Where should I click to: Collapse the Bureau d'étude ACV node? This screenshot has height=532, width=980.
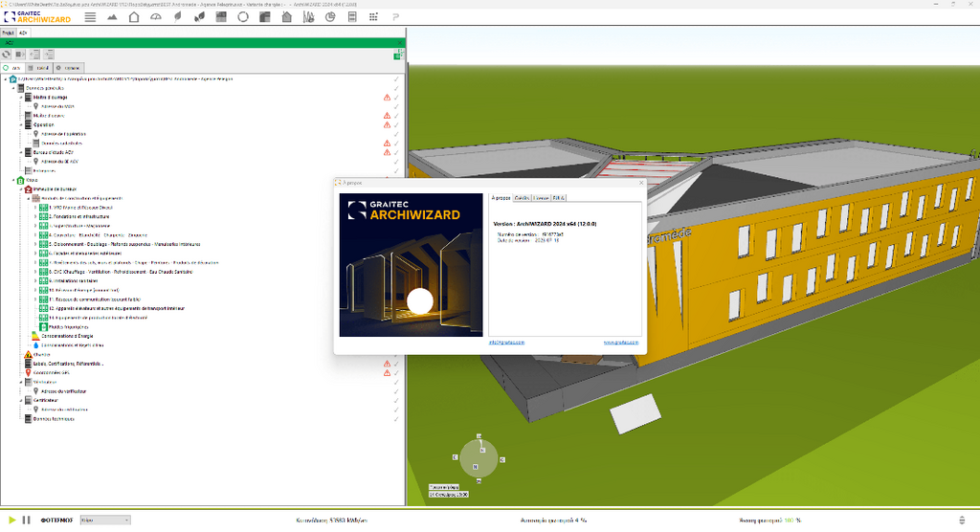[21, 152]
